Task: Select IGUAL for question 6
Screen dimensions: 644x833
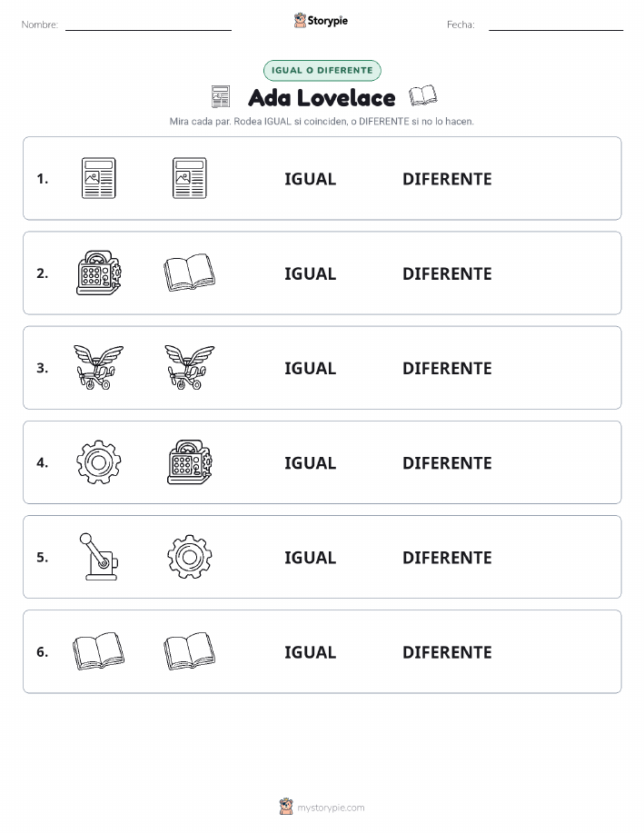Action: 311,652
